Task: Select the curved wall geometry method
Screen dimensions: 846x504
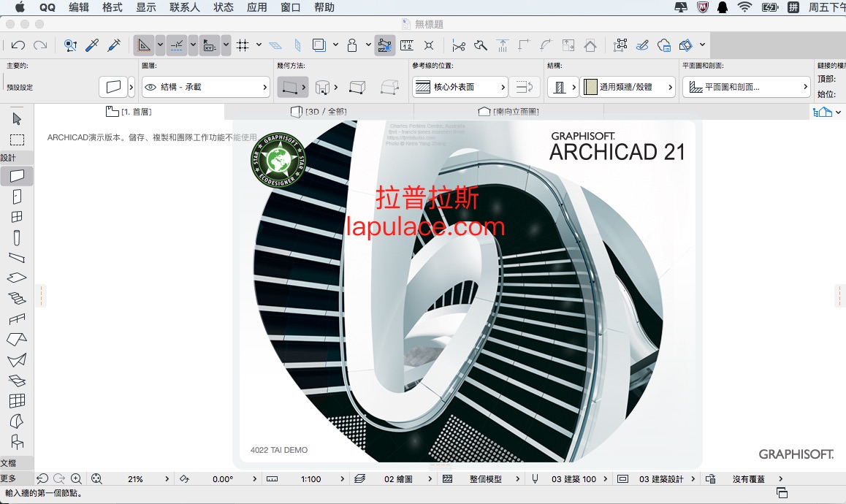Action: [x=323, y=87]
